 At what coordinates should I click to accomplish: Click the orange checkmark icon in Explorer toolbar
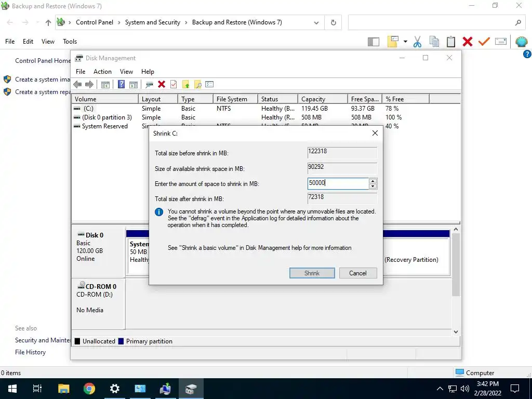(484, 42)
